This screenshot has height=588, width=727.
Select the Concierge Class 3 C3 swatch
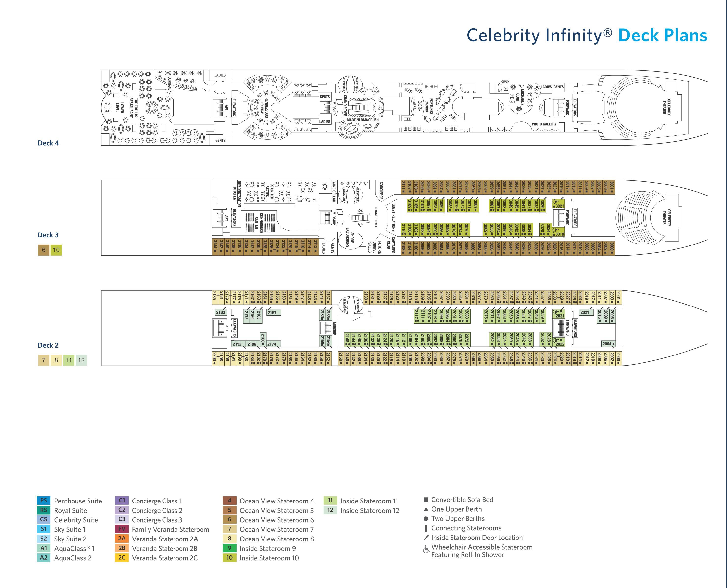point(122,520)
